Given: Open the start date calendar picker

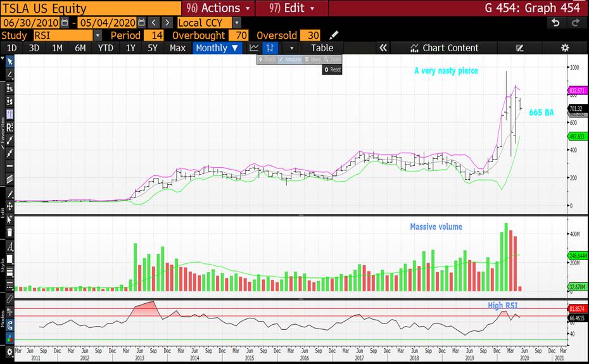Looking at the screenshot, I should [65, 23].
